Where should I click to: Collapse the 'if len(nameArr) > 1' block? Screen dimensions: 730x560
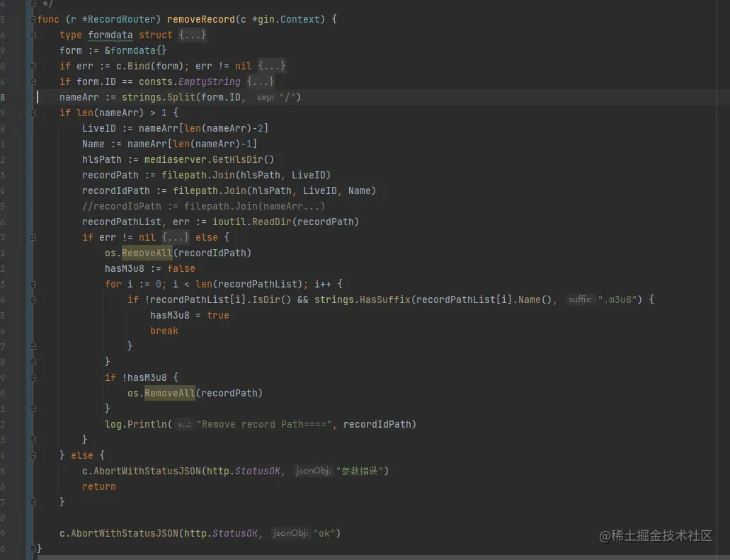33,113
